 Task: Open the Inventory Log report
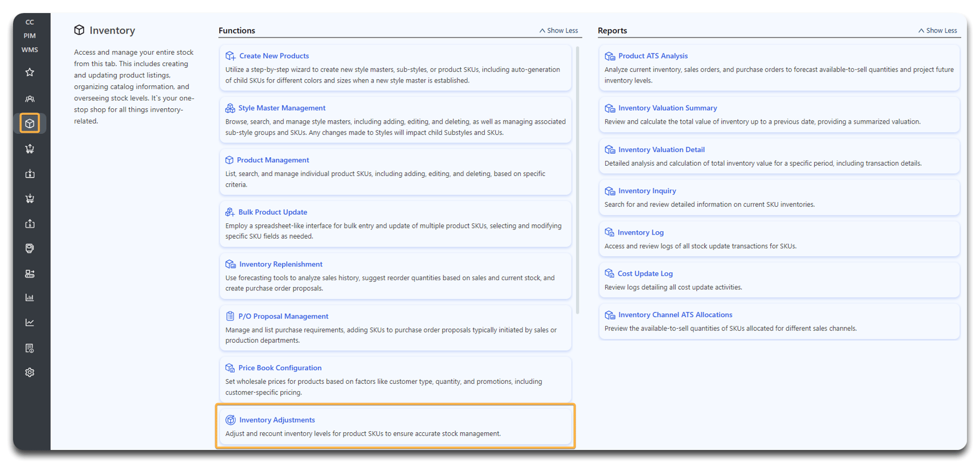point(640,232)
